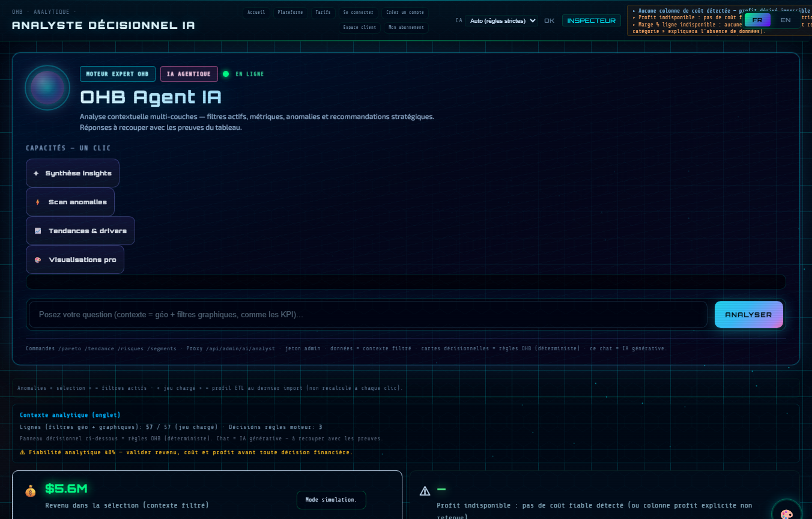The height and width of the screenshot is (519, 812).
Task: Click the MOTEUR EXPERT OHB badge
Action: [x=118, y=74]
